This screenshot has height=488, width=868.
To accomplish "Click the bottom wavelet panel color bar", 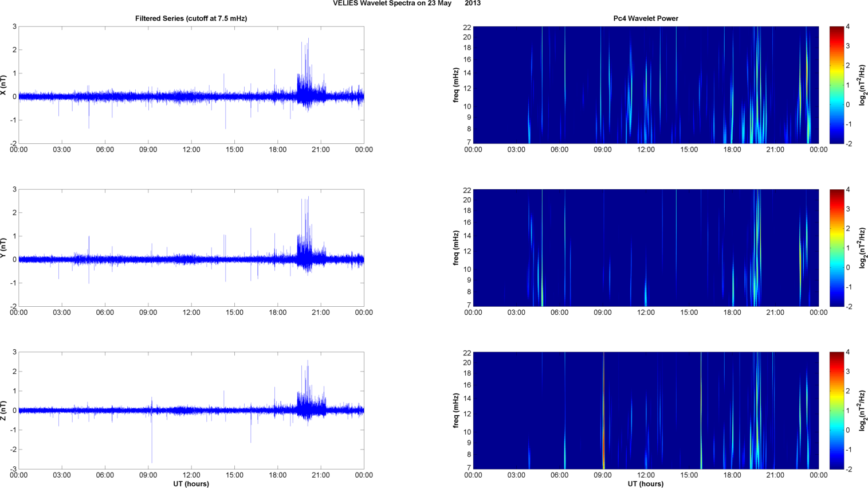I will (x=836, y=411).
